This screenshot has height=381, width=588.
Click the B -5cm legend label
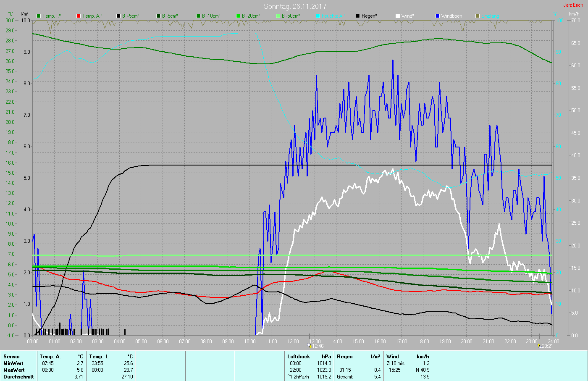[x=170, y=16]
